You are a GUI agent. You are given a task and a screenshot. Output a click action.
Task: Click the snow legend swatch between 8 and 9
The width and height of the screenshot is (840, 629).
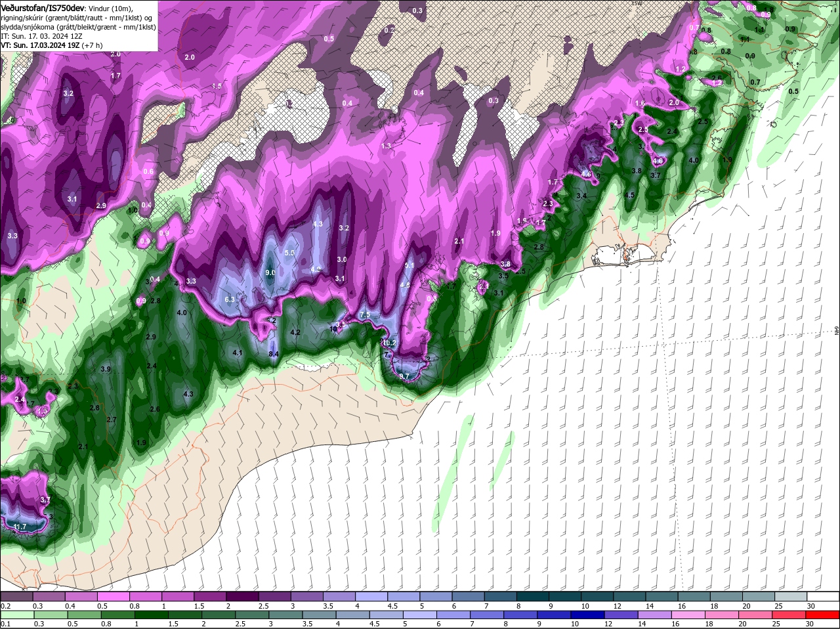[533, 596]
